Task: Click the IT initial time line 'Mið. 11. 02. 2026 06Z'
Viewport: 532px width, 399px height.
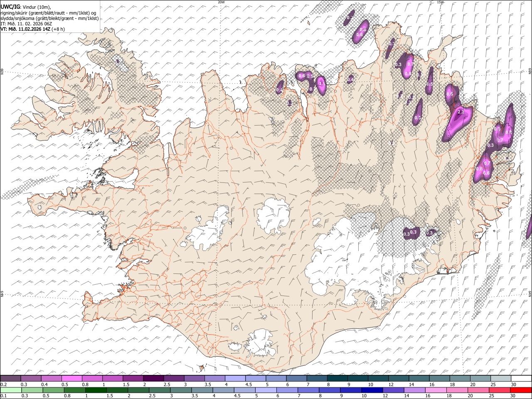Action: tap(26, 24)
